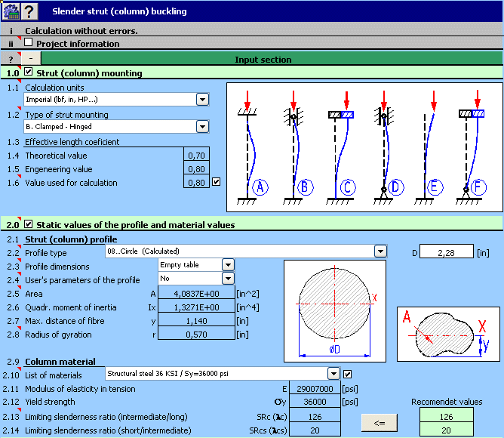
Task: Uncheck Strut (column) mounting section checkbox
Action: [x=28, y=72]
